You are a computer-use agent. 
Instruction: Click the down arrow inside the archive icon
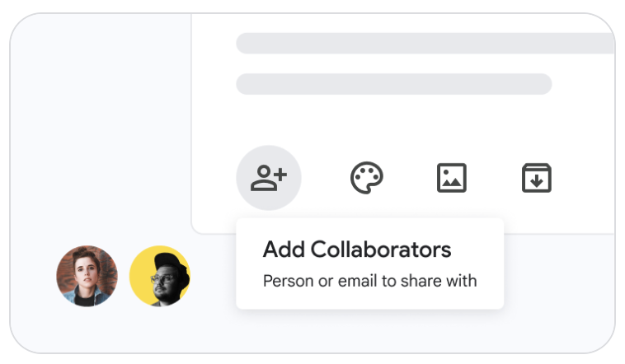coord(537,181)
